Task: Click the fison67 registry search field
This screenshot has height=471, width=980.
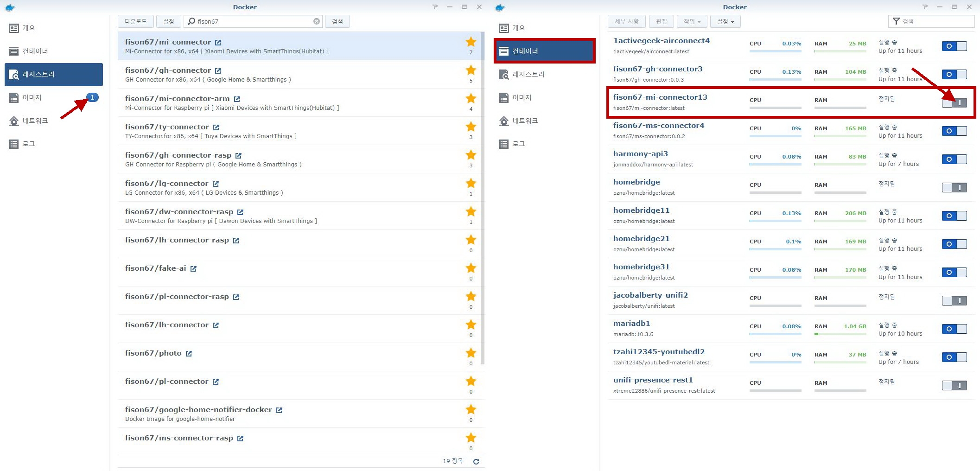Action: tap(253, 21)
